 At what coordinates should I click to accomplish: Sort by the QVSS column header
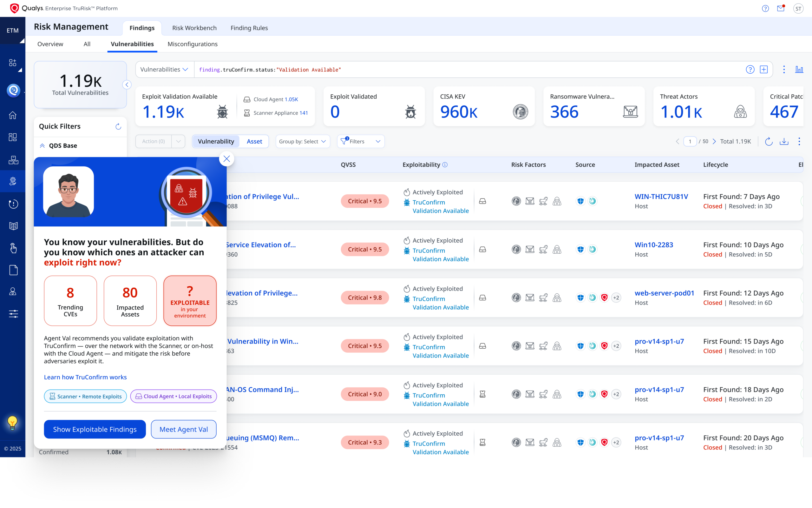coord(348,165)
